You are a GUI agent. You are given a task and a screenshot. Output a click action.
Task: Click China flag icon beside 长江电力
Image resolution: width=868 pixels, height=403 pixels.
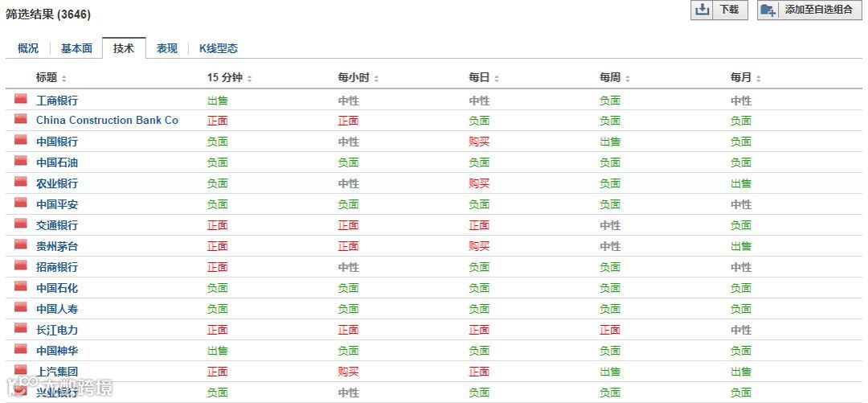(20, 328)
